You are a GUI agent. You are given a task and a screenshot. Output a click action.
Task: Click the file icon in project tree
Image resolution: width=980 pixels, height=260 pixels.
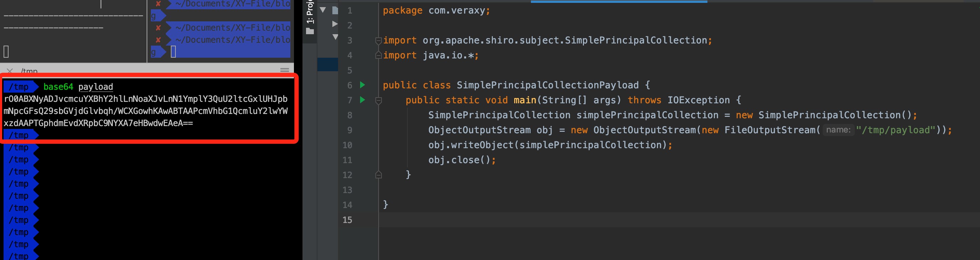(x=335, y=10)
